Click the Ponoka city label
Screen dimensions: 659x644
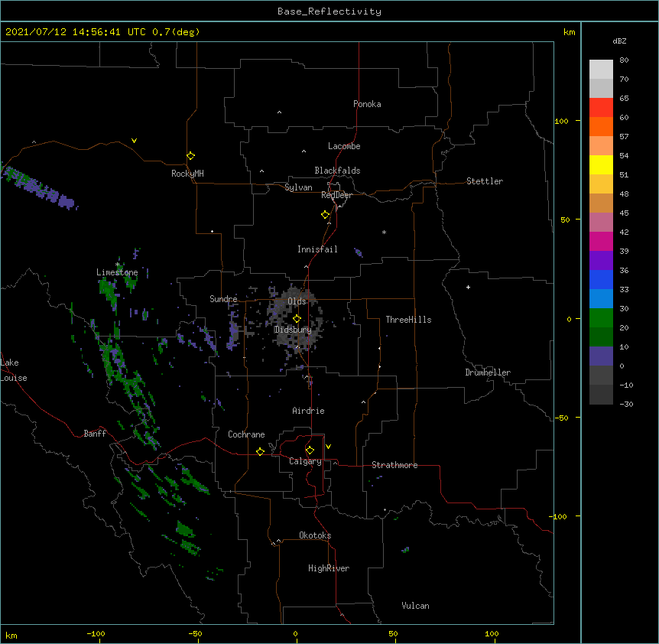367,104
